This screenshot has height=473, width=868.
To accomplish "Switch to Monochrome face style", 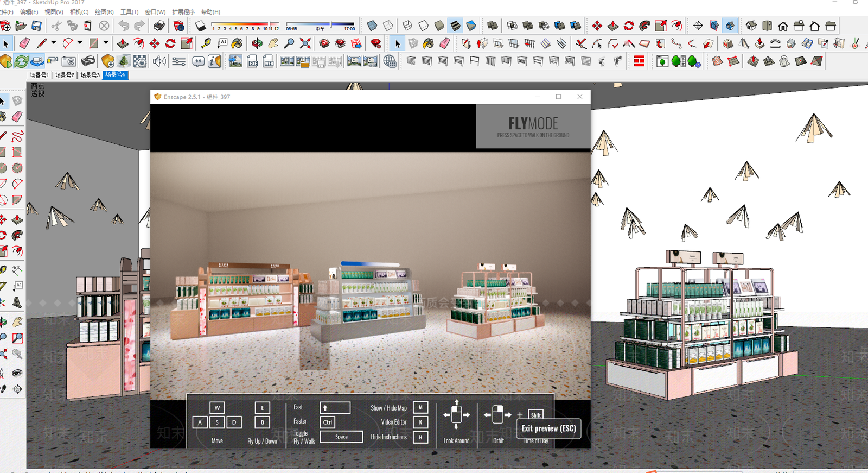I will pos(471,26).
